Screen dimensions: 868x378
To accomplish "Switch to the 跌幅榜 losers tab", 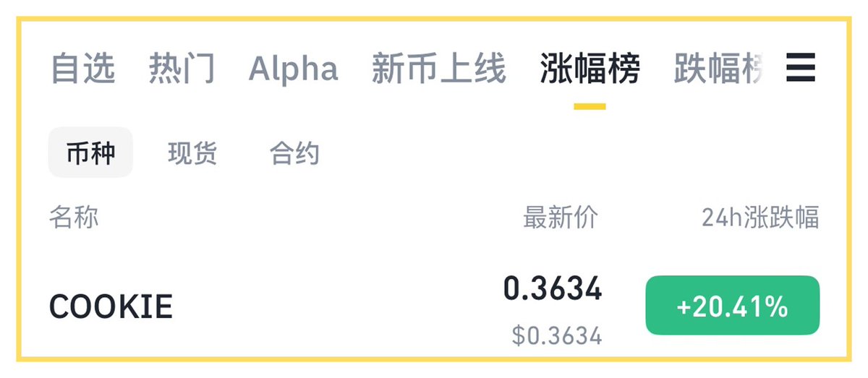I will tap(719, 69).
